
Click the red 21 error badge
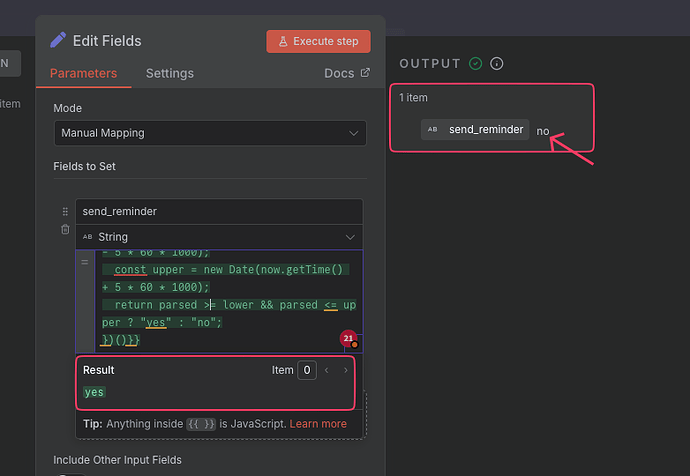coord(348,338)
